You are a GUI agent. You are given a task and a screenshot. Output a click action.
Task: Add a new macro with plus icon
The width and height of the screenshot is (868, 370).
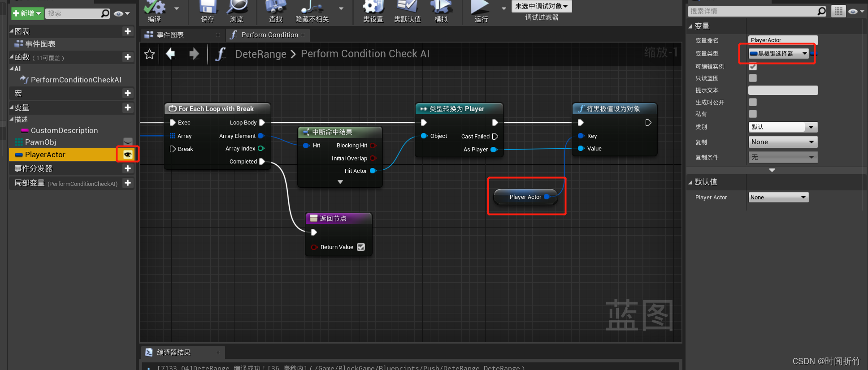pos(128,93)
